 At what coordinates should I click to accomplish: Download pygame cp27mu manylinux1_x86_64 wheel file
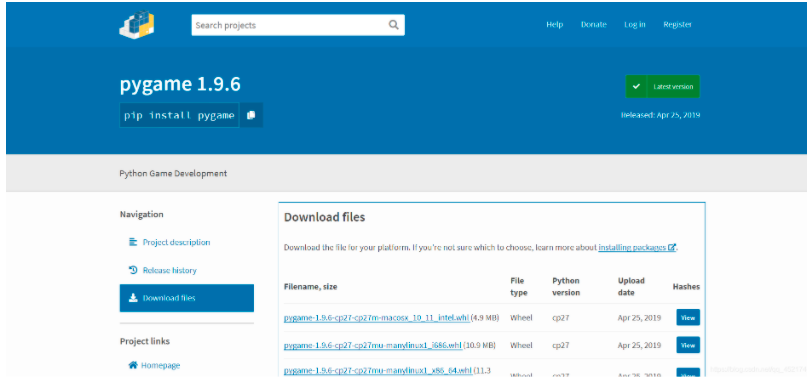click(378, 370)
